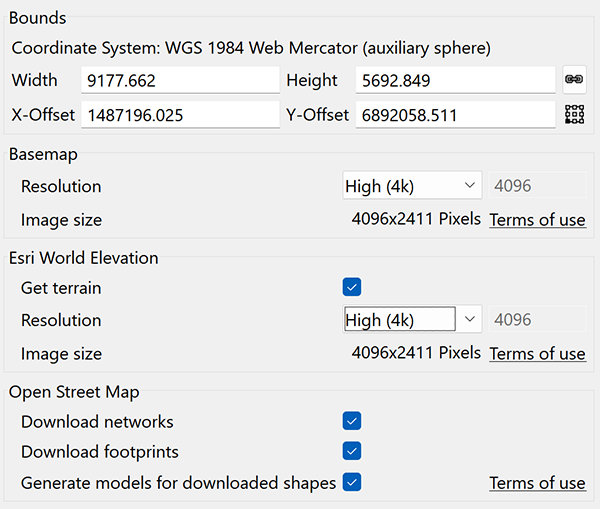Screen dimensions: 600x509
Task: Toggle Generate models for downloaded shapes
Action: pos(351,483)
